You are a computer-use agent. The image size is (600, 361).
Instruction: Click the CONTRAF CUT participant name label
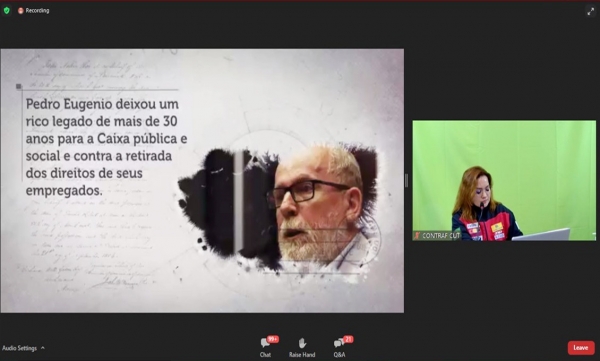pyautogui.click(x=440, y=236)
